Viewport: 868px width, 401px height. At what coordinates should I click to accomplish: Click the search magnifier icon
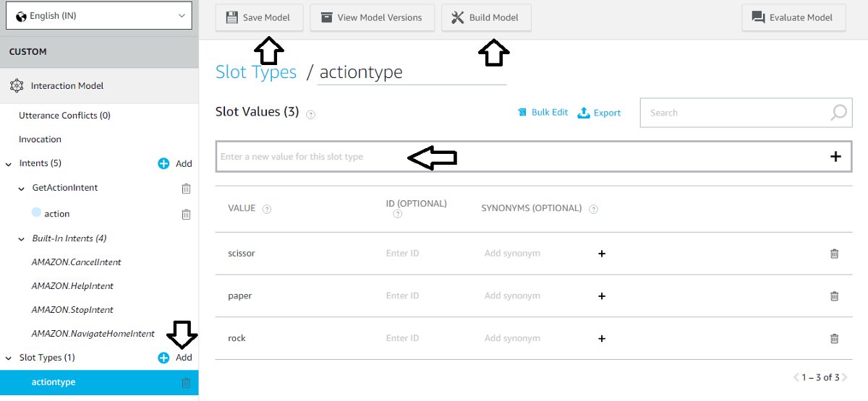838,113
